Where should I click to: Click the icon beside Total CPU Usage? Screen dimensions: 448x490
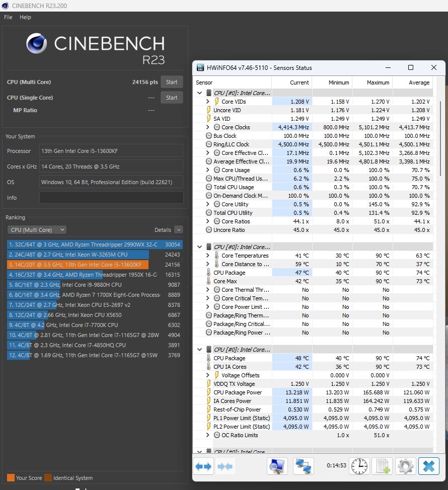point(209,187)
